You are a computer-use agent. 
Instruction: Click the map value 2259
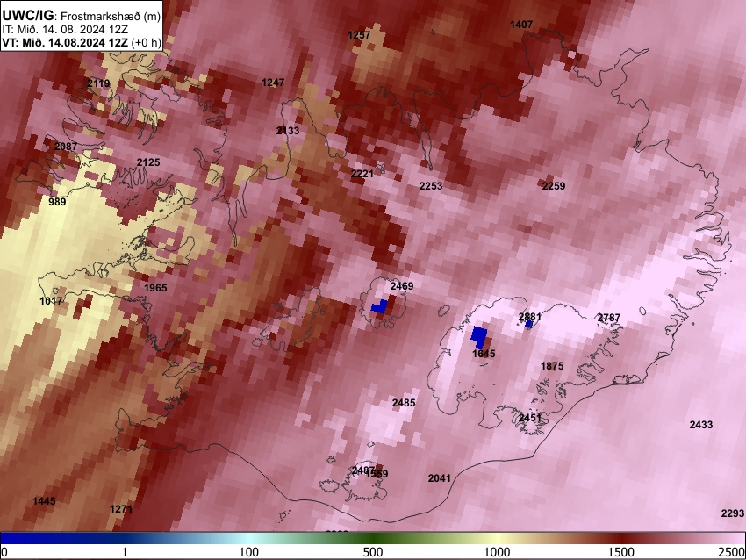554,186
